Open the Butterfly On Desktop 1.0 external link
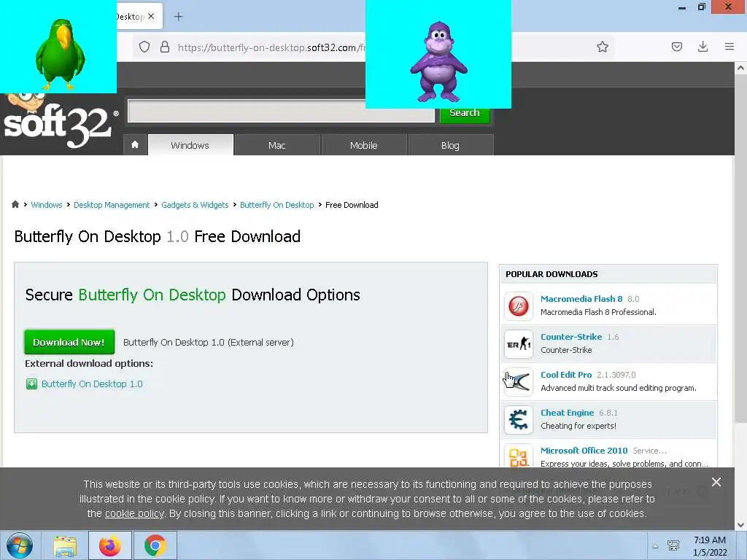747x560 pixels. click(x=92, y=384)
